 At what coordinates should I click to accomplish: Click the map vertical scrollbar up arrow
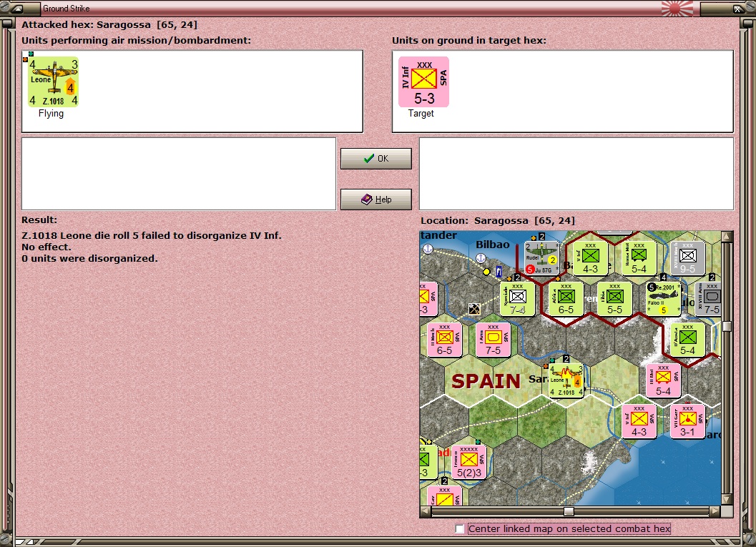pos(727,236)
